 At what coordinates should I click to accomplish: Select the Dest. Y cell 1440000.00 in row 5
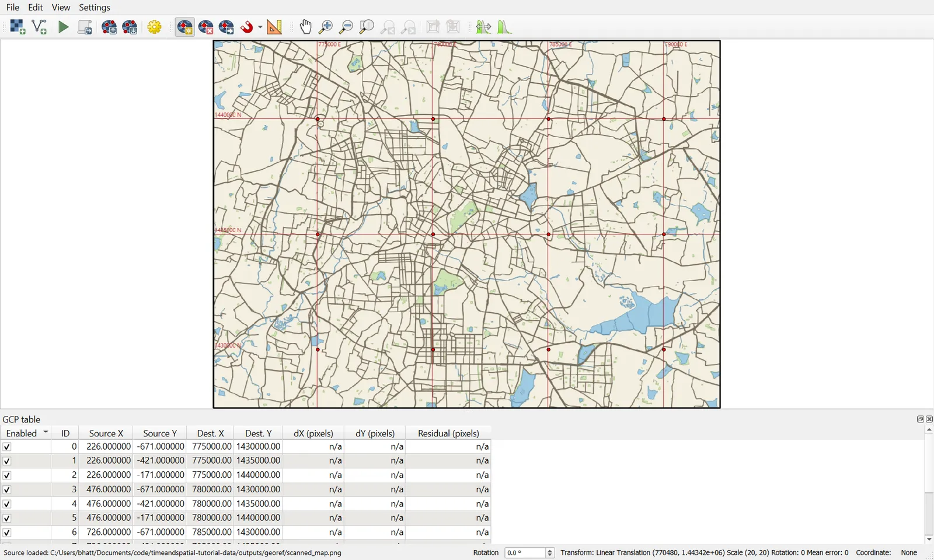pyautogui.click(x=258, y=518)
